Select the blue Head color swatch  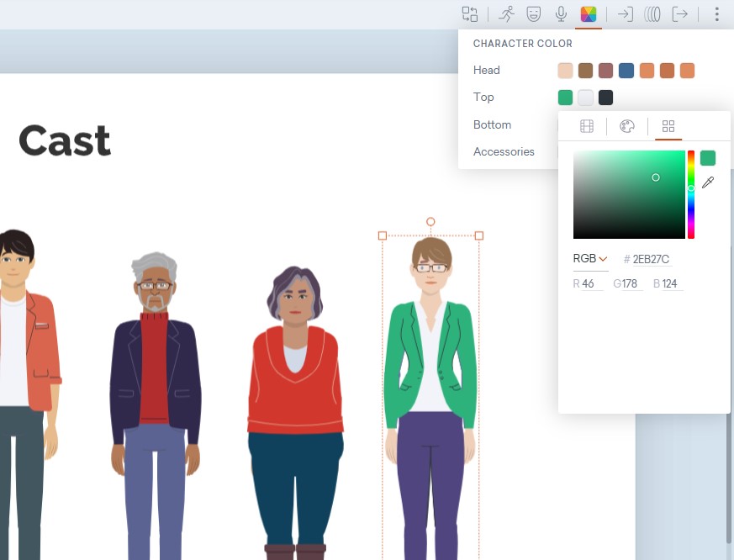point(626,71)
